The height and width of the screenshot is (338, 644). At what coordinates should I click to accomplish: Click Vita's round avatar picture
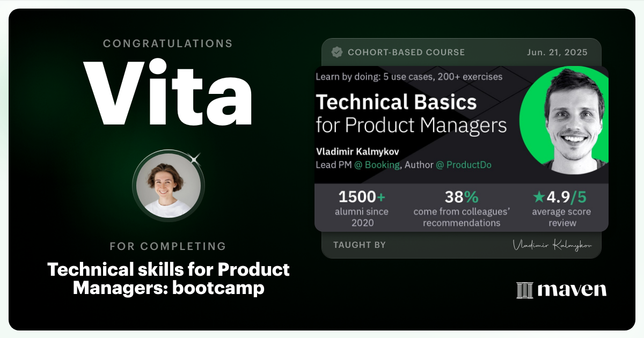click(x=169, y=186)
